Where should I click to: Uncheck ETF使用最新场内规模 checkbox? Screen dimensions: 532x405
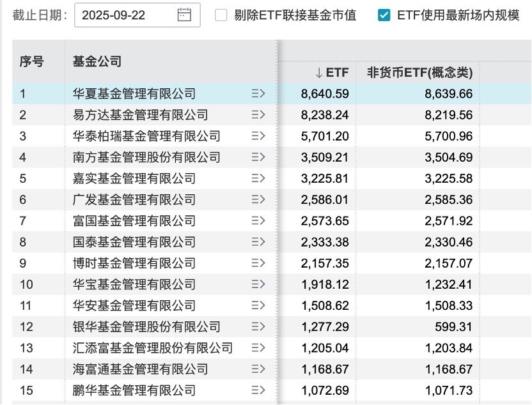point(384,15)
